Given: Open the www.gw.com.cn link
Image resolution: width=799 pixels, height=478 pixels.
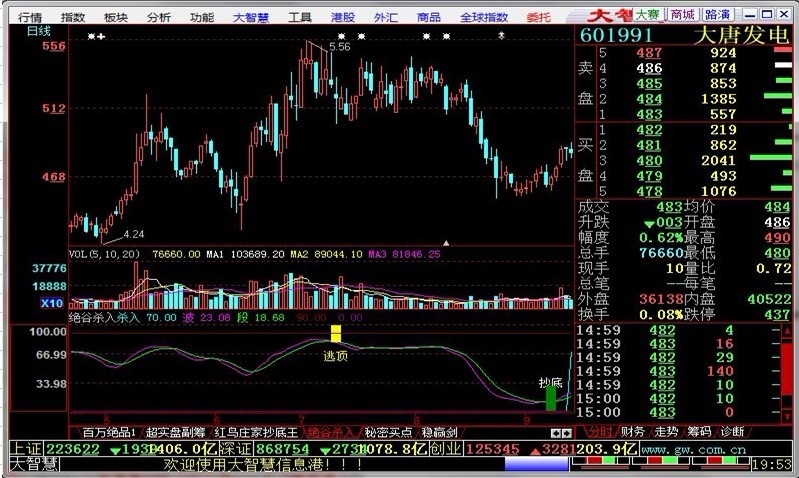Looking at the screenshot, I should coord(693,449).
